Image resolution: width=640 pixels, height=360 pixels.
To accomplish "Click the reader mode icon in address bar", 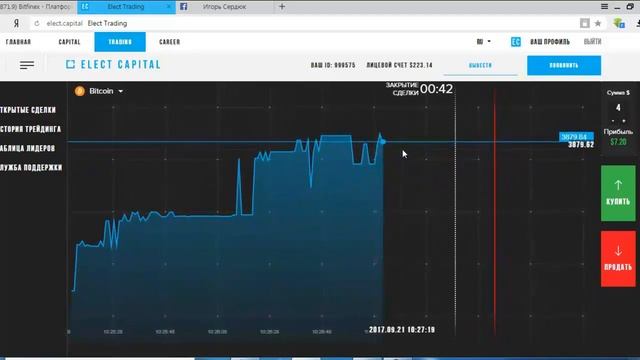I will point(584,23).
